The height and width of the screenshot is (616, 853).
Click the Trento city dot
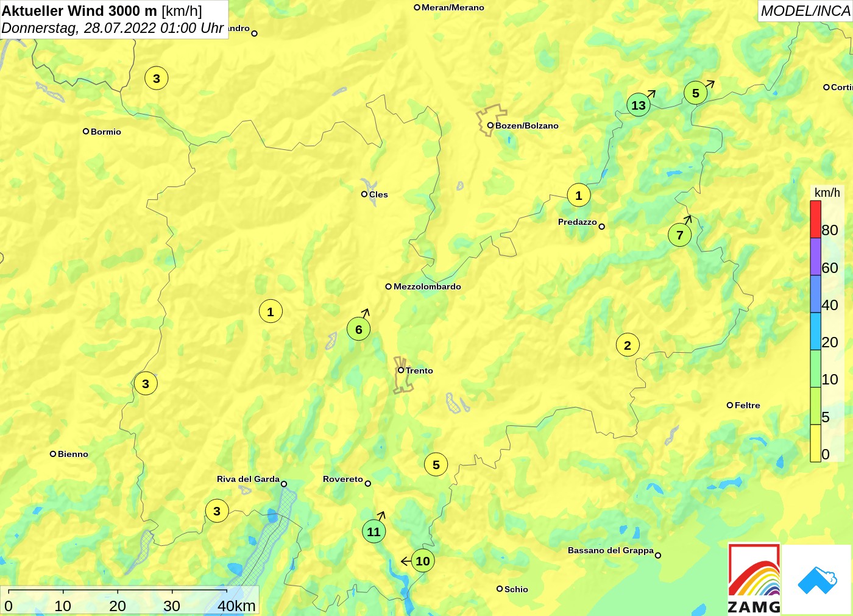(x=401, y=370)
